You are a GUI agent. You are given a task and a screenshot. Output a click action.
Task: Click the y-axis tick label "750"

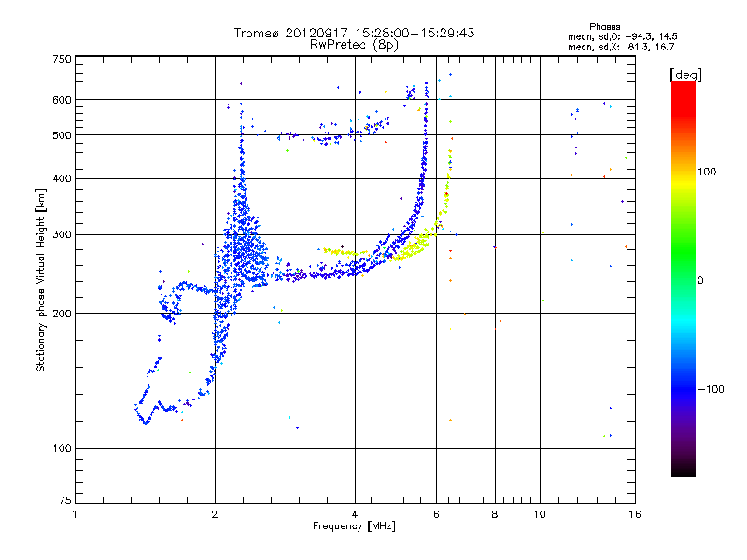pos(62,59)
